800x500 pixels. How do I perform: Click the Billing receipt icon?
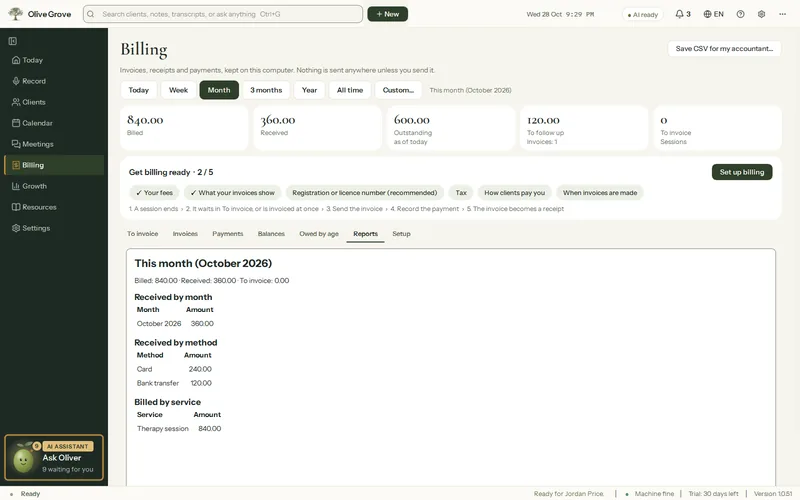pos(16,165)
